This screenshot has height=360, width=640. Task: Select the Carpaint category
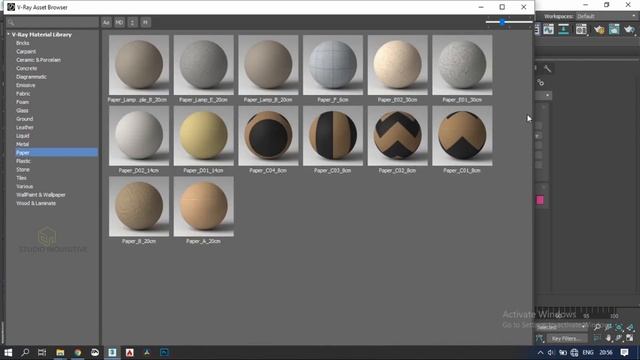point(26,51)
